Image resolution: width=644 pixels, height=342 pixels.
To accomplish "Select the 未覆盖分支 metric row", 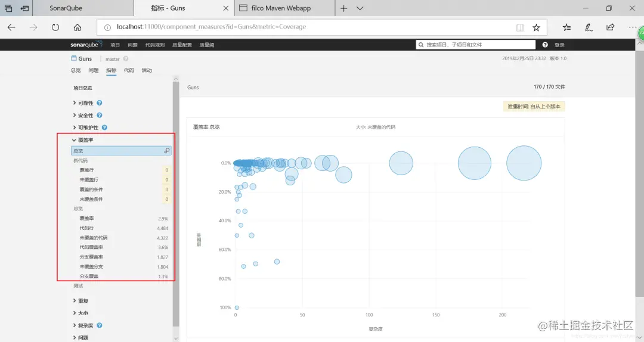I will pyautogui.click(x=121, y=266).
